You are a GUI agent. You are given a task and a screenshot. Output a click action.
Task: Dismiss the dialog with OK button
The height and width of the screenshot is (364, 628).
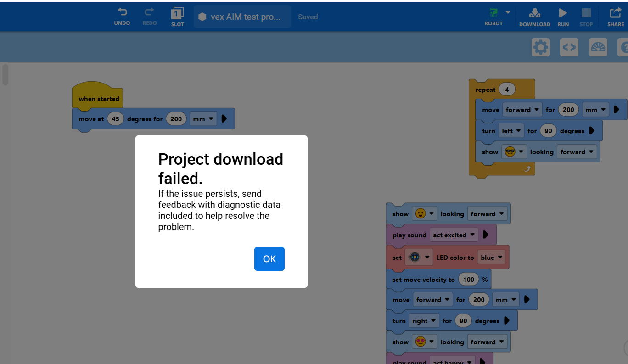(269, 259)
